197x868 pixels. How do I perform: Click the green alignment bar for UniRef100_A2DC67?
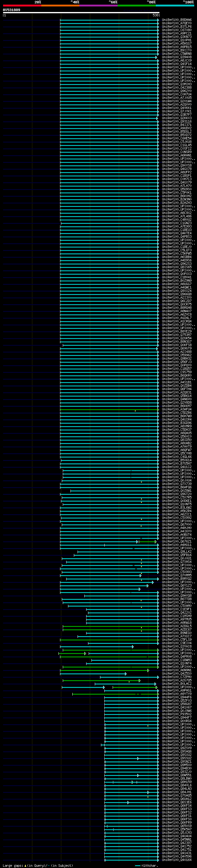click(x=111, y=629)
